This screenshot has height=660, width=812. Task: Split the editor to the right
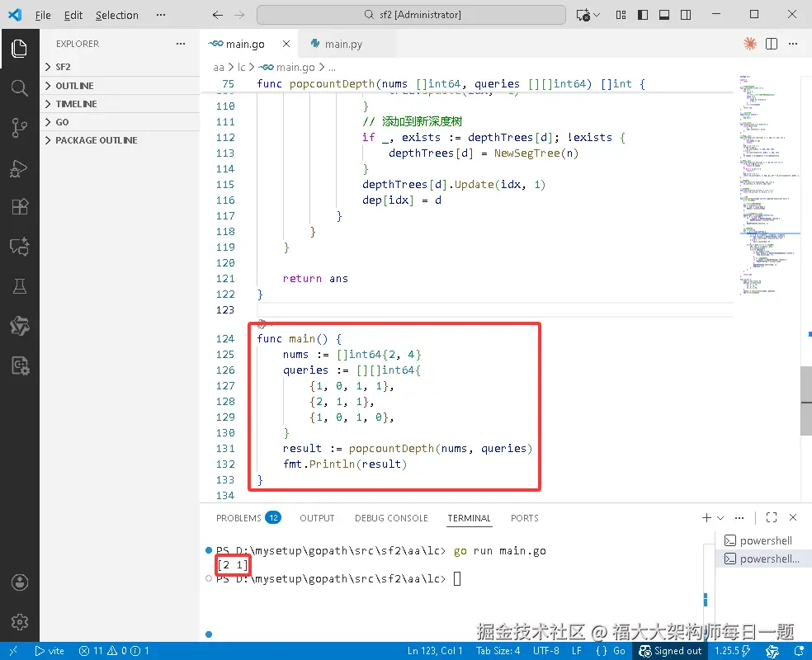[x=771, y=44]
